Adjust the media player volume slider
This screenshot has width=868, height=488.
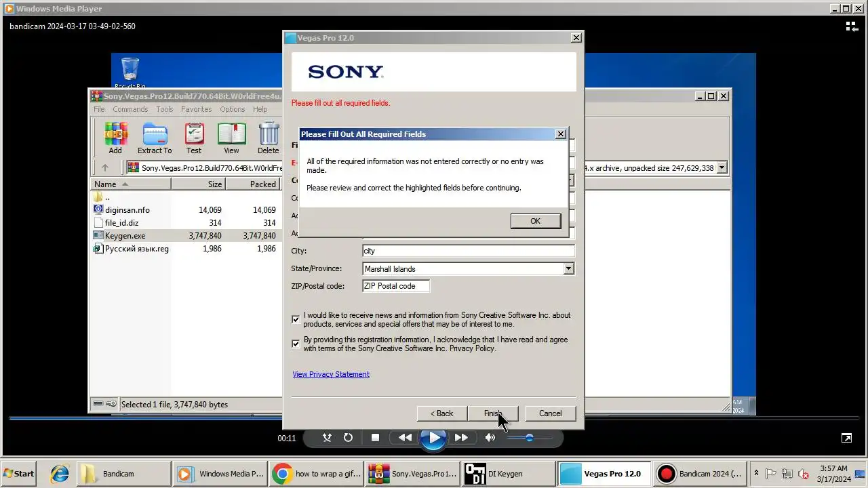tap(530, 438)
